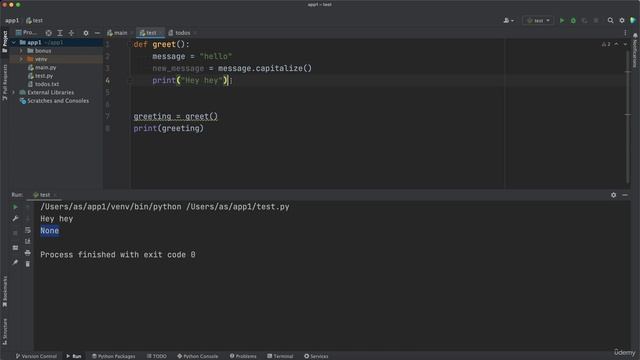The height and width of the screenshot is (360, 640).
Task: Go to previous highlighted error arrow
Action: (x=616, y=44)
